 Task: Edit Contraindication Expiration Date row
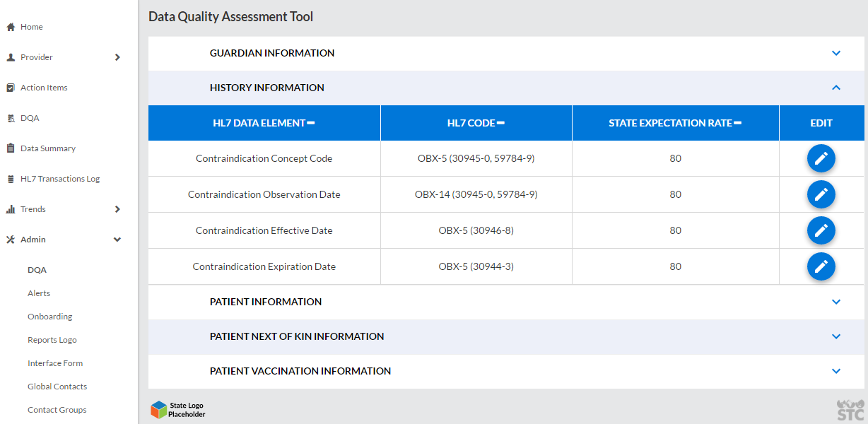(821, 266)
